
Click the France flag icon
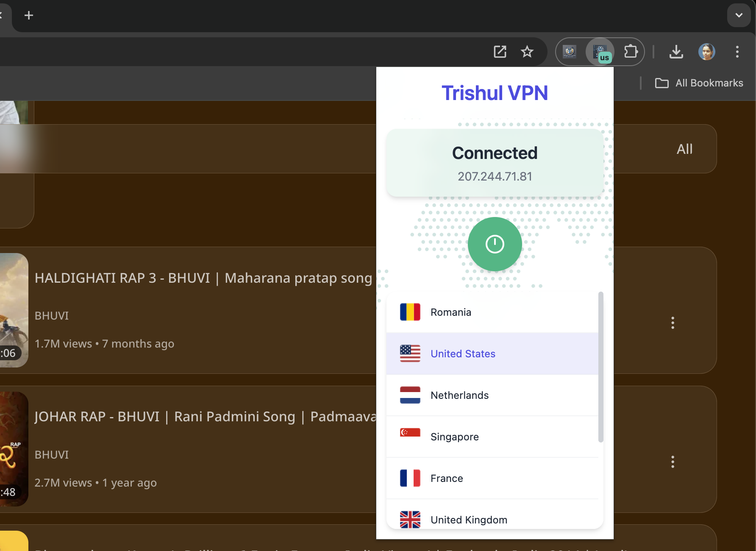point(410,478)
